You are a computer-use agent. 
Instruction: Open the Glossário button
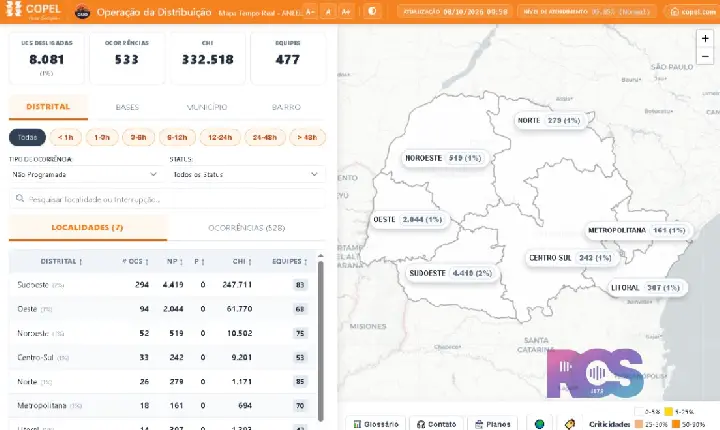[375, 424]
